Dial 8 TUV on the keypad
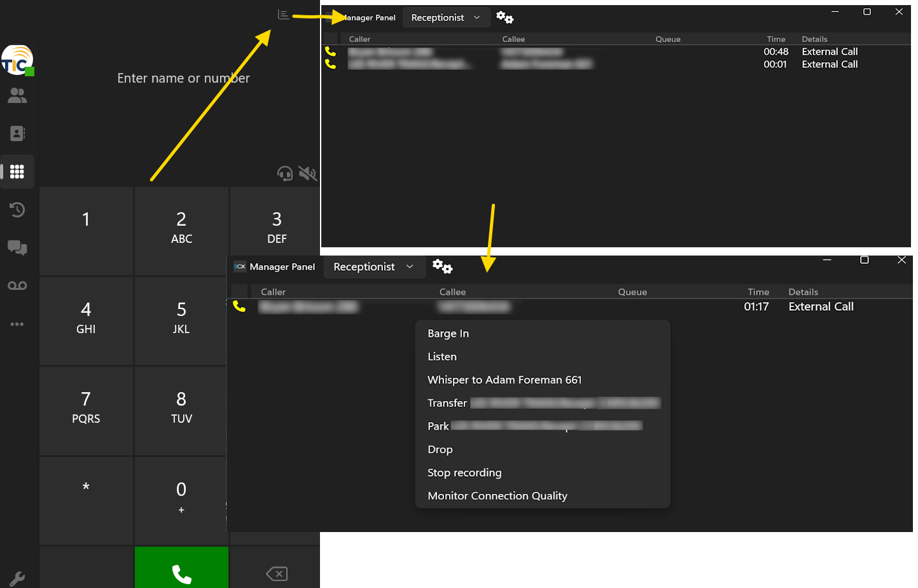Screen dimensions: 918x588 click(181, 411)
